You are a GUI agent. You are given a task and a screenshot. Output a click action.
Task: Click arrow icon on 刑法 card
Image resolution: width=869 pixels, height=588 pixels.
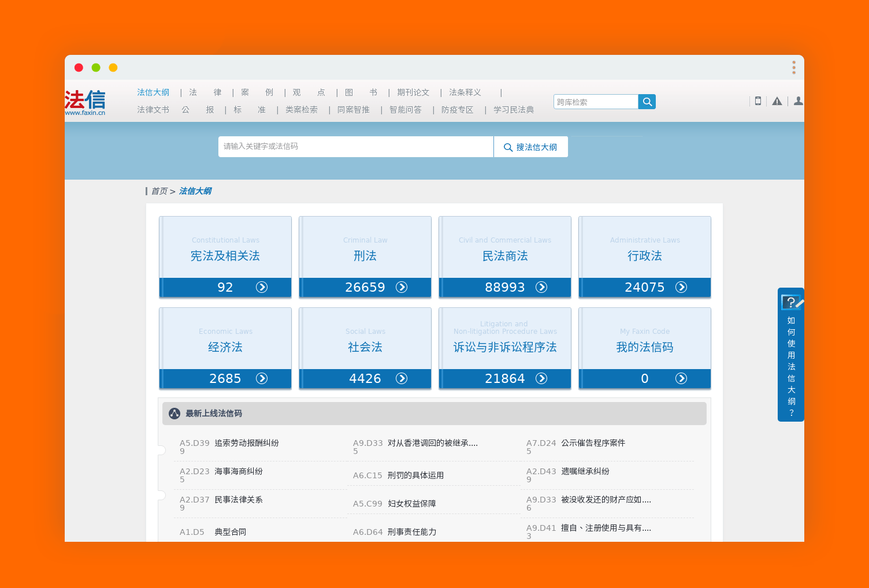click(x=402, y=287)
